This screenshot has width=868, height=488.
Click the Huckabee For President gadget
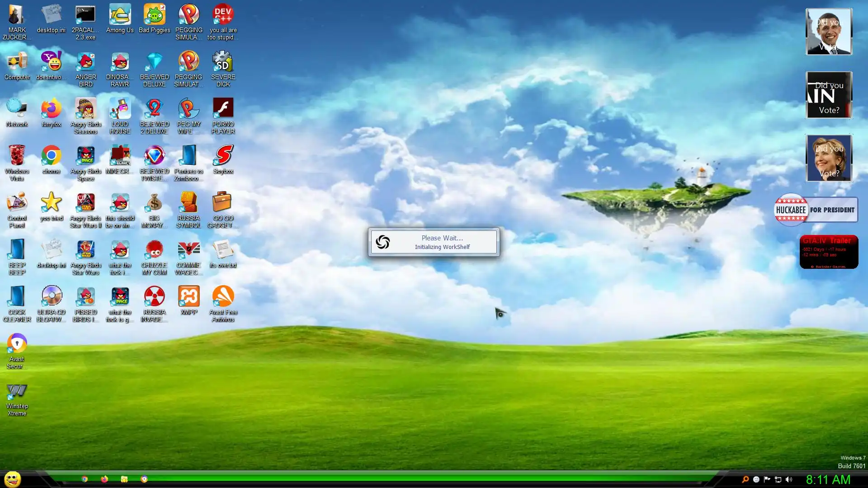point(816,210)
